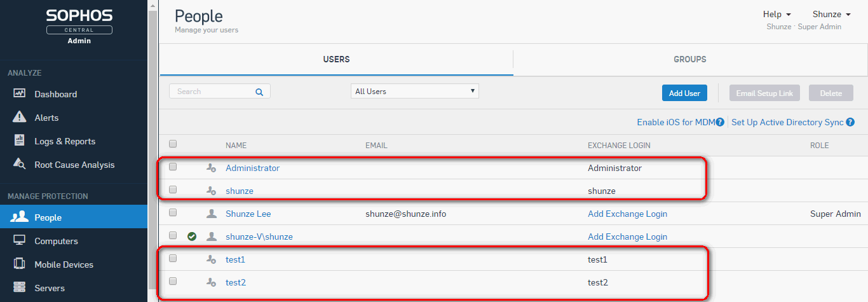Add Exchange Login for Shunze Lee

[627, 214]
